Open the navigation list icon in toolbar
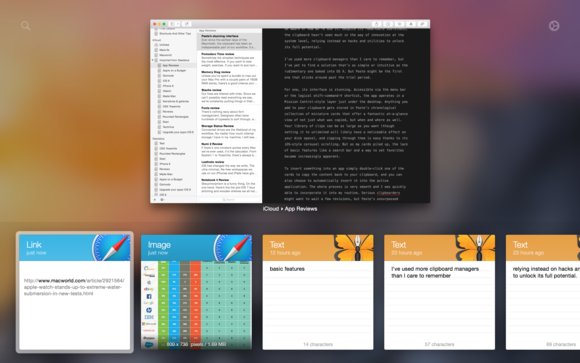The height and width of the screenshot is (363, 580). pyautogui.click(x=399, y=24)
